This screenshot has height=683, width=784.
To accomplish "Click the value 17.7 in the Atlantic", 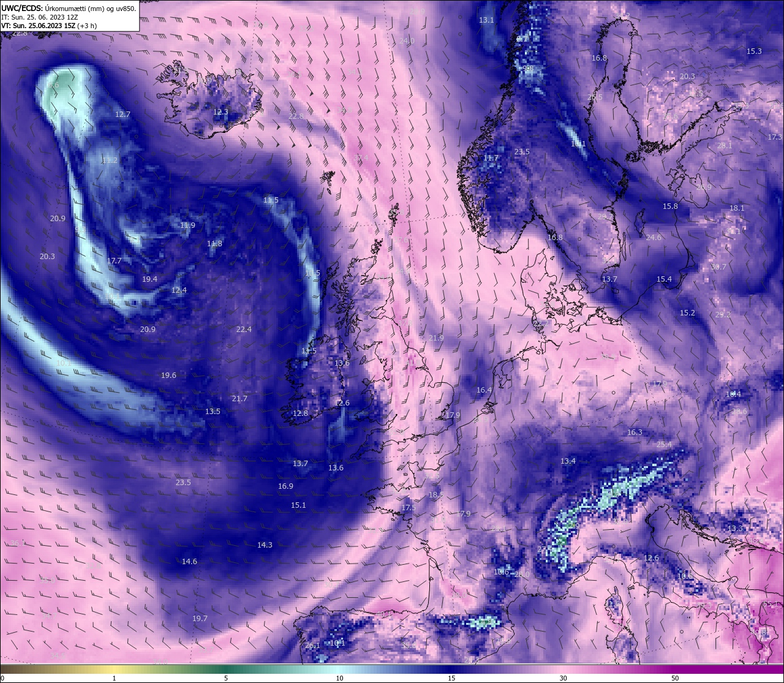I will pyautogui.click(x=114, y=261).
